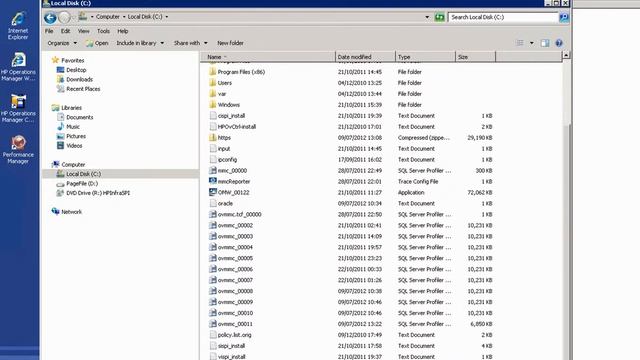
Task: Open the View menu
Action: [x=84, y=31]
